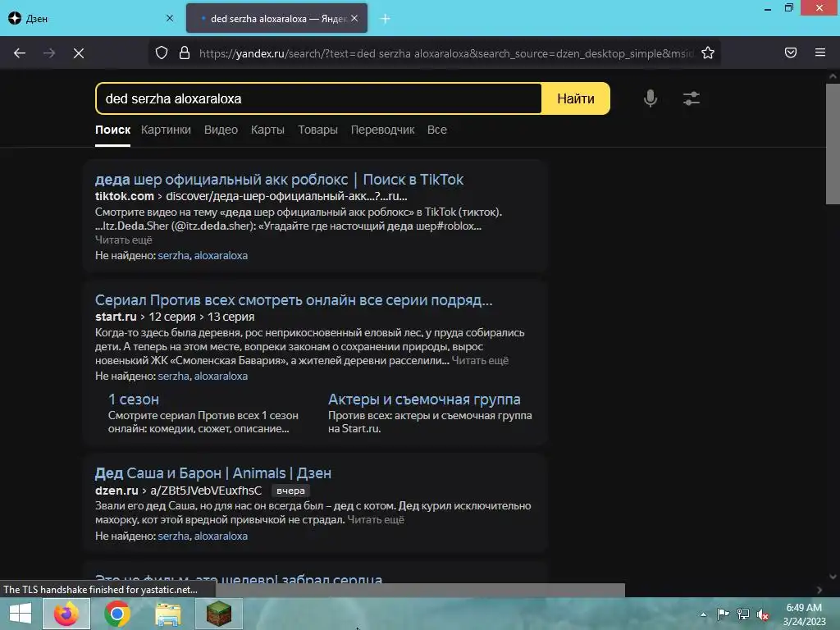Click the scrollbar down arrow

(x=833, y=577)
